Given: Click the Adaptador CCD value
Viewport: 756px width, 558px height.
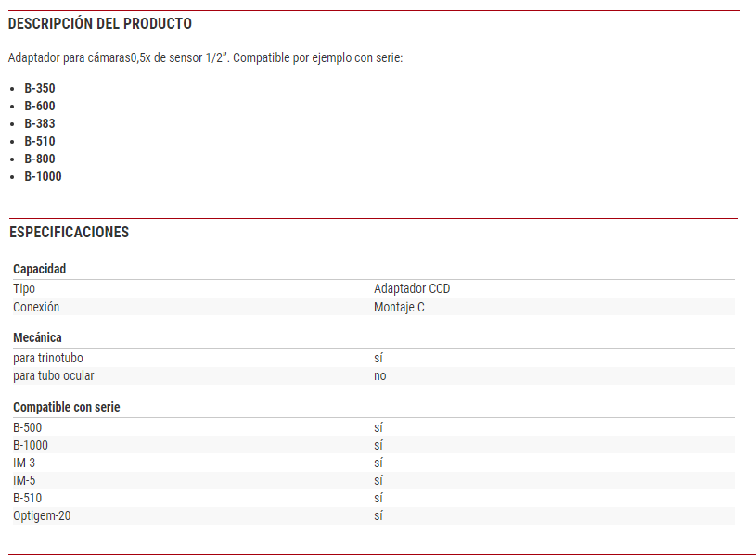Looking at the screenshot, I should [412, 288].
